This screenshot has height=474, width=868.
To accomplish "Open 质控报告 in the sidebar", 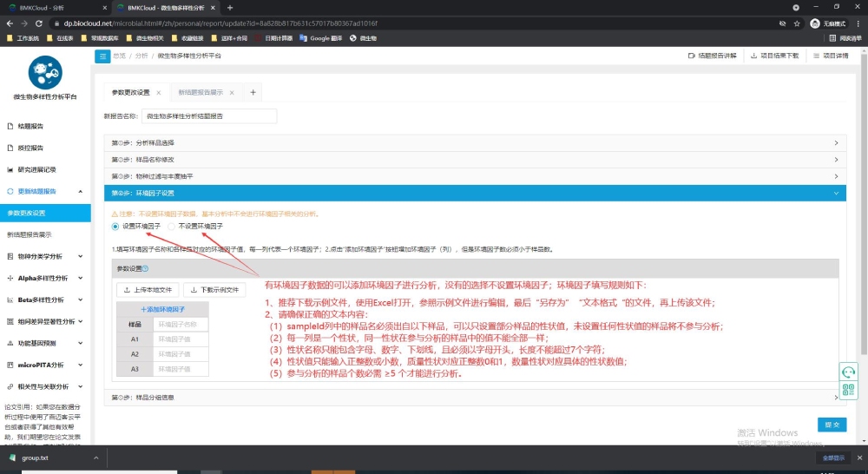I will coord(31,148).
